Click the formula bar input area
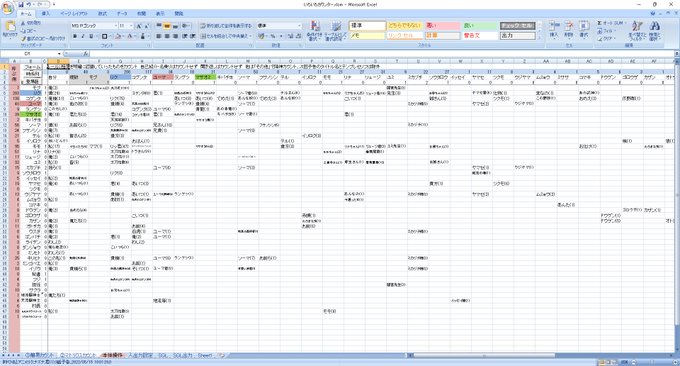The width and height of the screenshot is (680, 366). tap(382, 53)
